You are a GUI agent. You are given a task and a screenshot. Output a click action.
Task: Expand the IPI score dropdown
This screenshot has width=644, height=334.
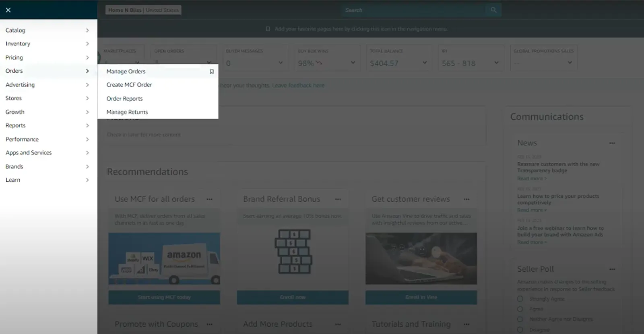pyautogui.click(x=496, y=63)
